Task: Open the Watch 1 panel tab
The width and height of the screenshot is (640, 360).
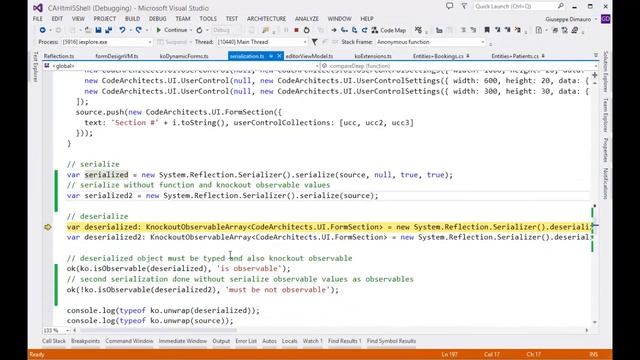Action: 313,341
